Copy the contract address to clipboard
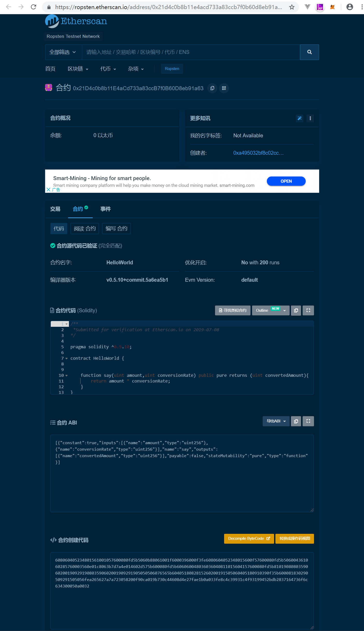Viewport: 364px width, 631px height. 212,88
